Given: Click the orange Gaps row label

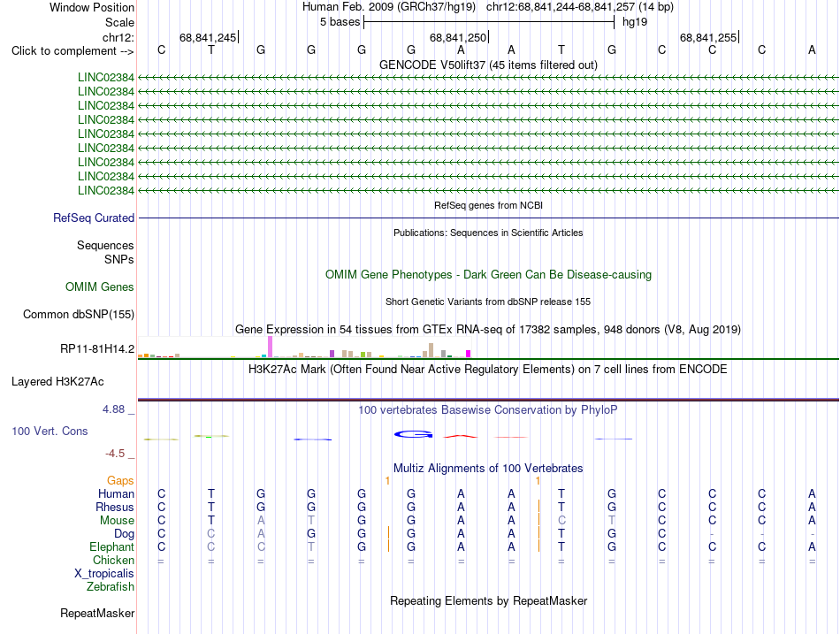Looking at the screenshot, I should [x=120, y=481].
